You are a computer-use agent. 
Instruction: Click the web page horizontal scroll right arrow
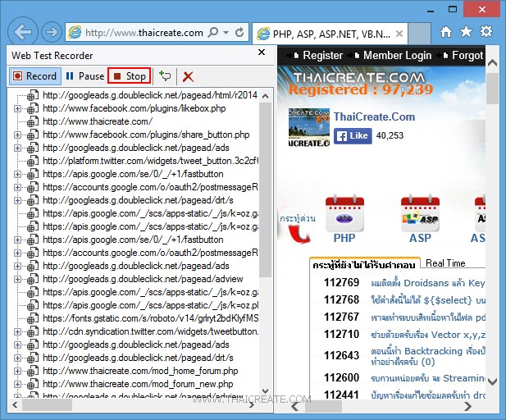467,406
